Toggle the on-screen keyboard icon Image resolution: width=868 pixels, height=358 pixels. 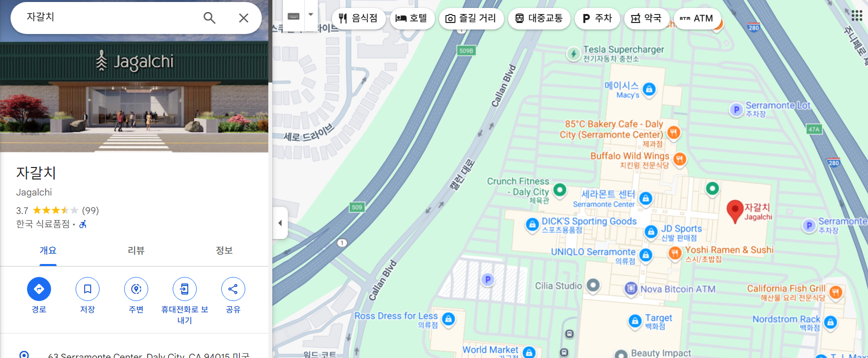(294, 15)
